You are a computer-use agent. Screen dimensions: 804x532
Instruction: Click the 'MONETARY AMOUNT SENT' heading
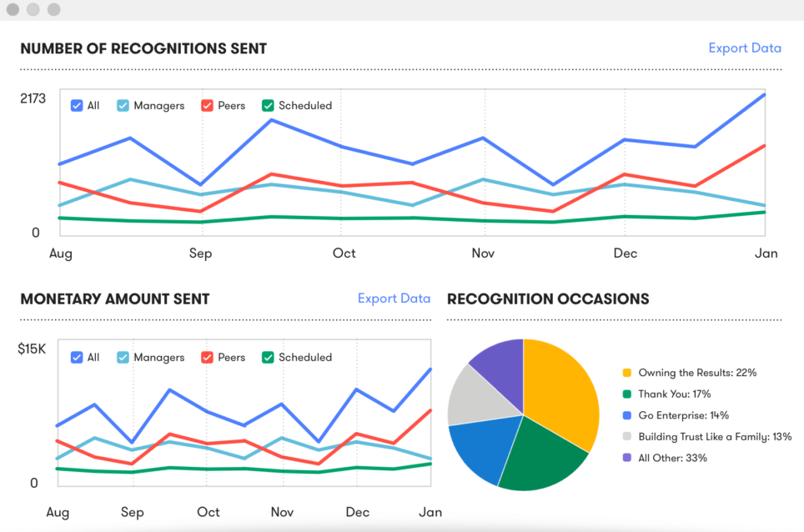pyautogui.click(x=115, y=299)
